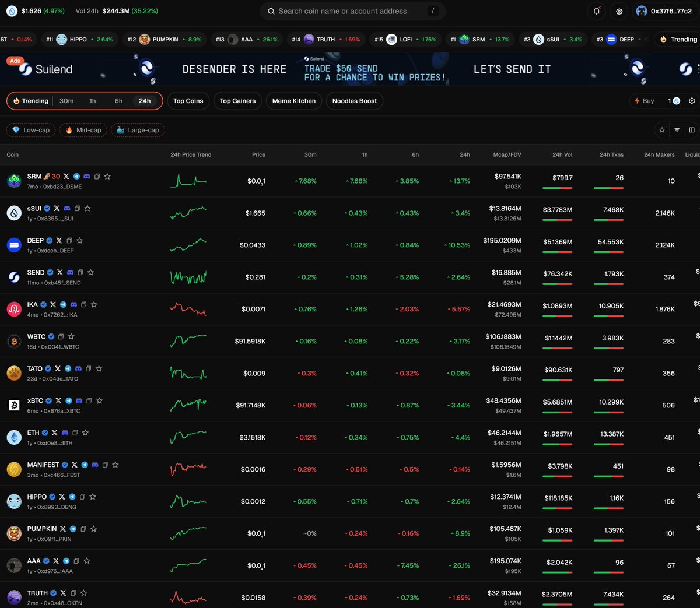Open the table filter icon
This screenshot has width=700, height=608.
click(677, 130)
